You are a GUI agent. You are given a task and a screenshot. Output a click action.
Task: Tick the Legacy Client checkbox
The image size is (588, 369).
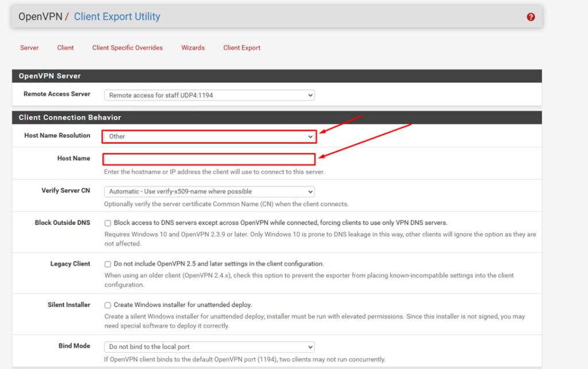pyautogui.click(x=107, y=264)
